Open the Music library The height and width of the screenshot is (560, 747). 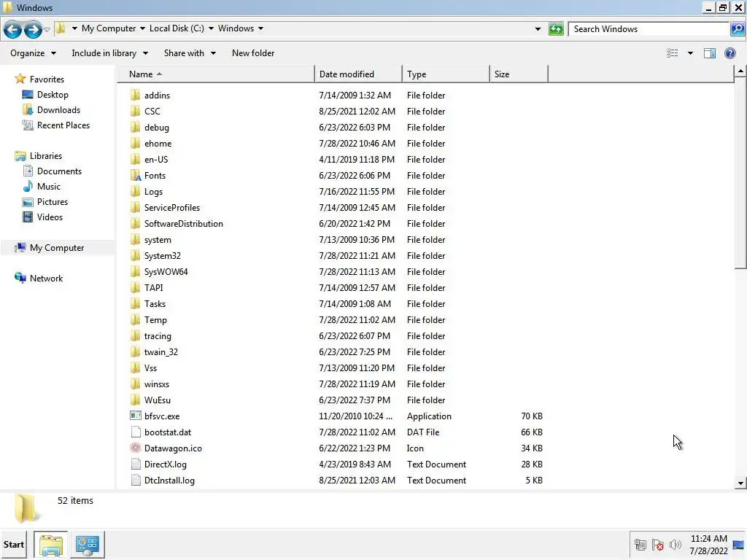(x=49, y=187)
